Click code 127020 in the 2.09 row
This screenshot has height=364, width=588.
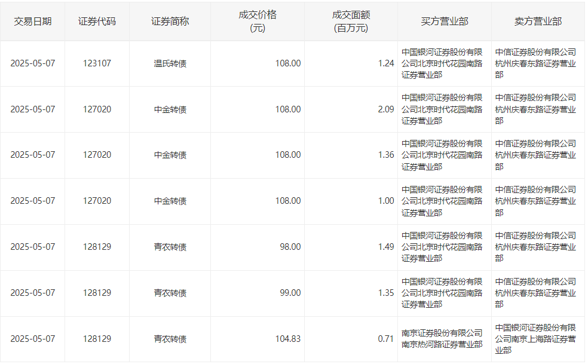click(x=97, y=109)
